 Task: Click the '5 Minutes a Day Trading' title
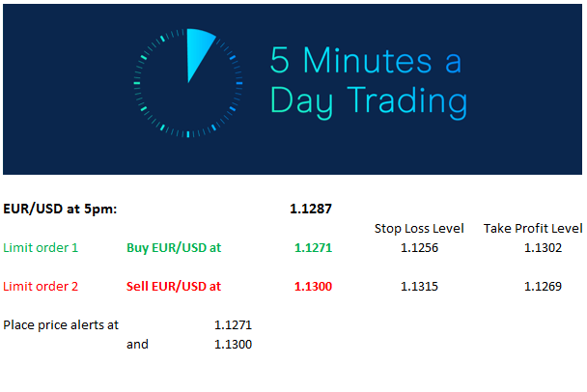tap(369, 81)
